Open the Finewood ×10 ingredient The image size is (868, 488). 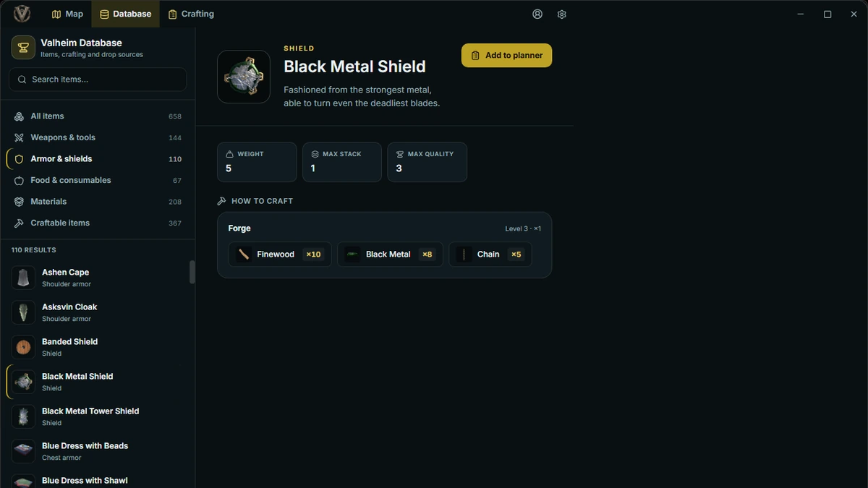(280, 254)
